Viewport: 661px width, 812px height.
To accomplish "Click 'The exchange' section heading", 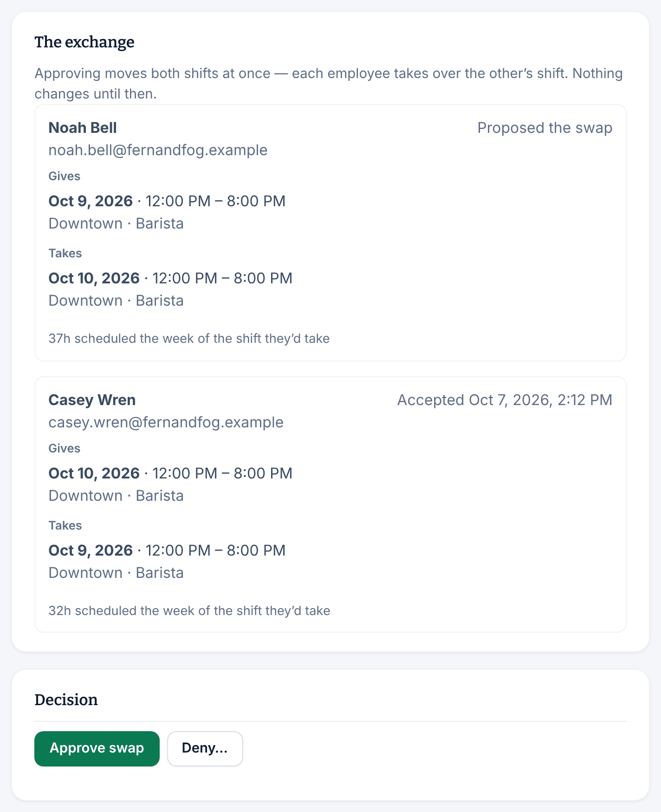I will tap(84, 42).
